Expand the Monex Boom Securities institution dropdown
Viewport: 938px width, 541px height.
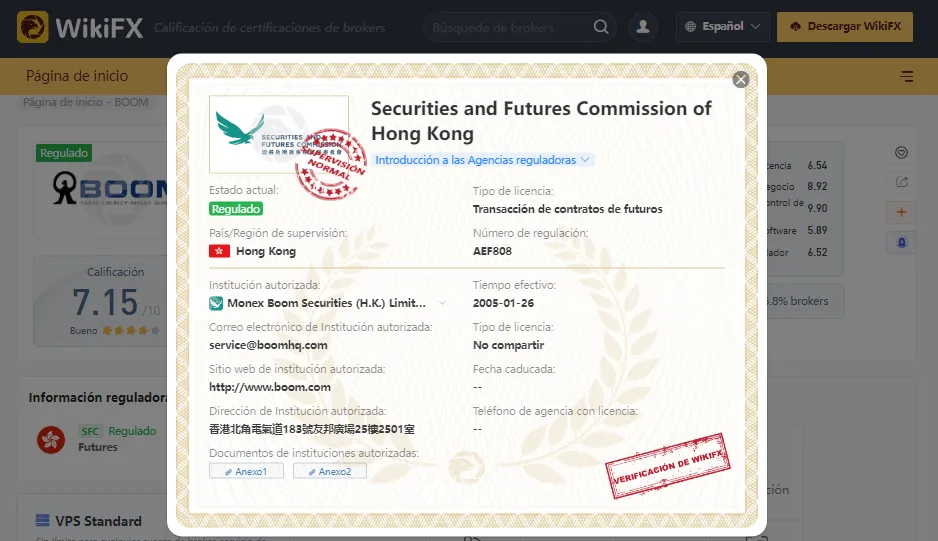click(x=442, y=303)
